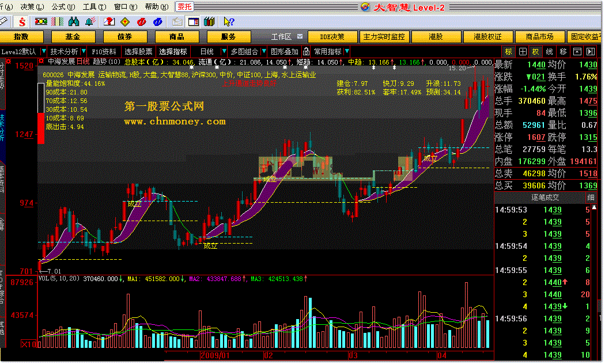This screenshot has height=364, width=605.
Task: Click the 委托 trading button
Action: tap(184, 6)
